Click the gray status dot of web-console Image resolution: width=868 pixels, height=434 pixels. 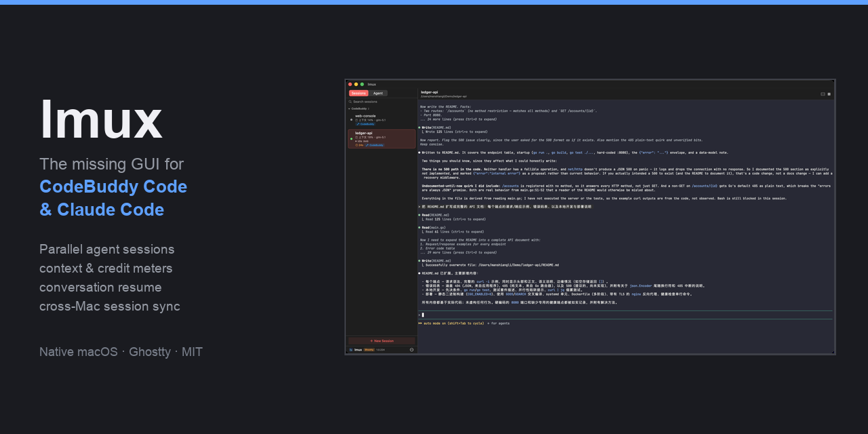[x=351, y=119]
